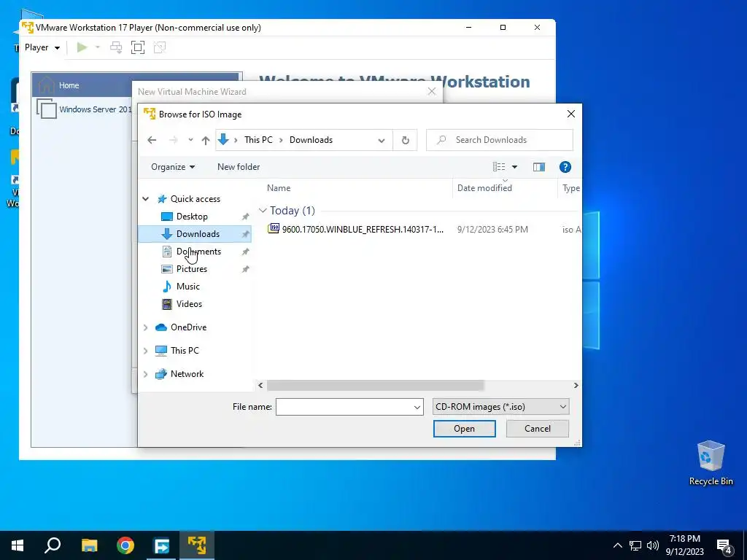The height and width of the screenshot is (560, 747).
Task: Open VMware Player taskbar icon
Action: [197, 545]
